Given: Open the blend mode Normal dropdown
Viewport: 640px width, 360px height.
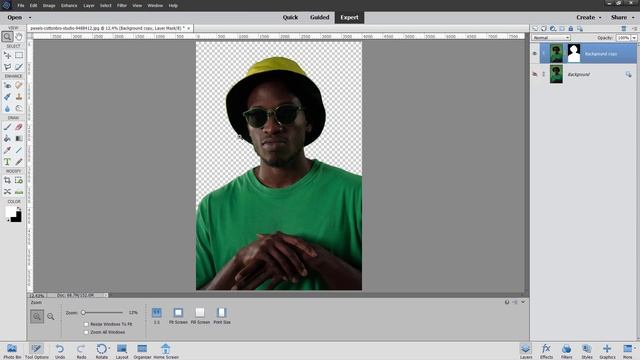Looking at the screenshot, I should click(x=551, y=38).
